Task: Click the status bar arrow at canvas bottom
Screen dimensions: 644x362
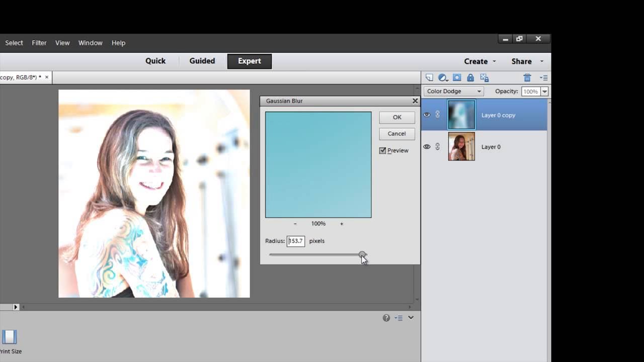Action: [16, 307]
